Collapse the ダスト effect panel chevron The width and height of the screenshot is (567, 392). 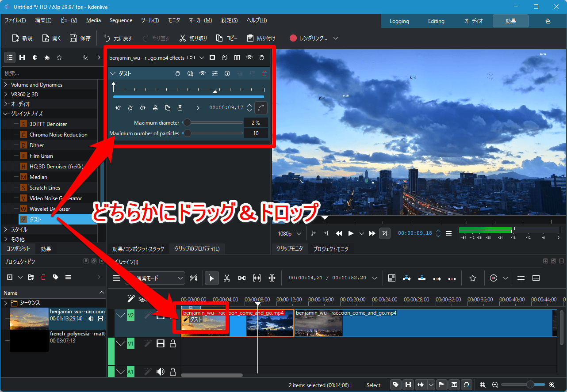113,74
